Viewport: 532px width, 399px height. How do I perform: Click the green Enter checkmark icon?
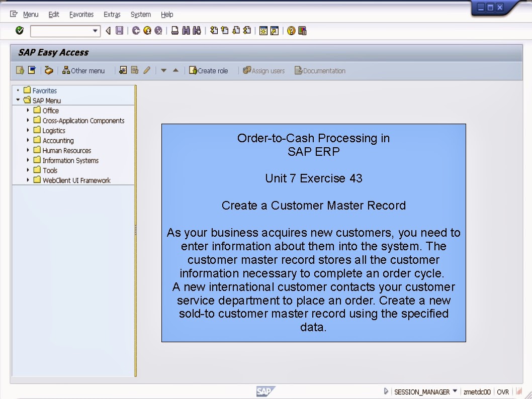[x=20, y=31]
